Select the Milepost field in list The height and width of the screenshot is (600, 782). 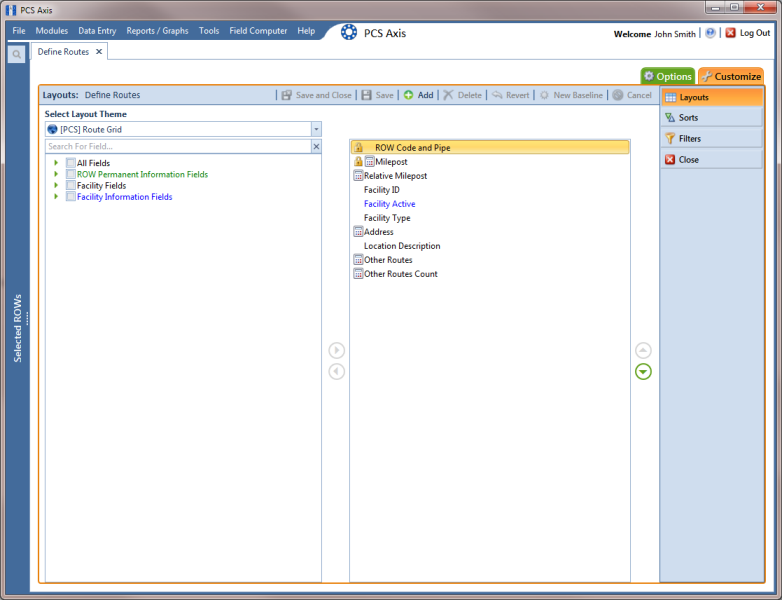pos(490,162)
